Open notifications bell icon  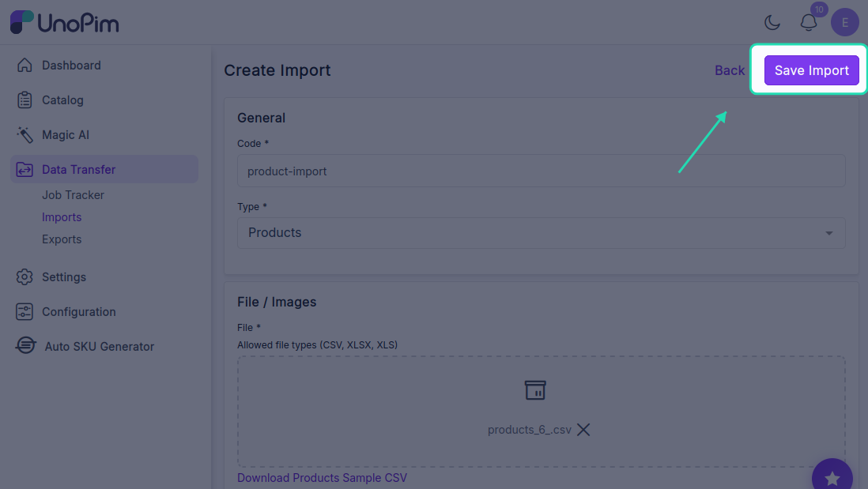click(808, 23)
